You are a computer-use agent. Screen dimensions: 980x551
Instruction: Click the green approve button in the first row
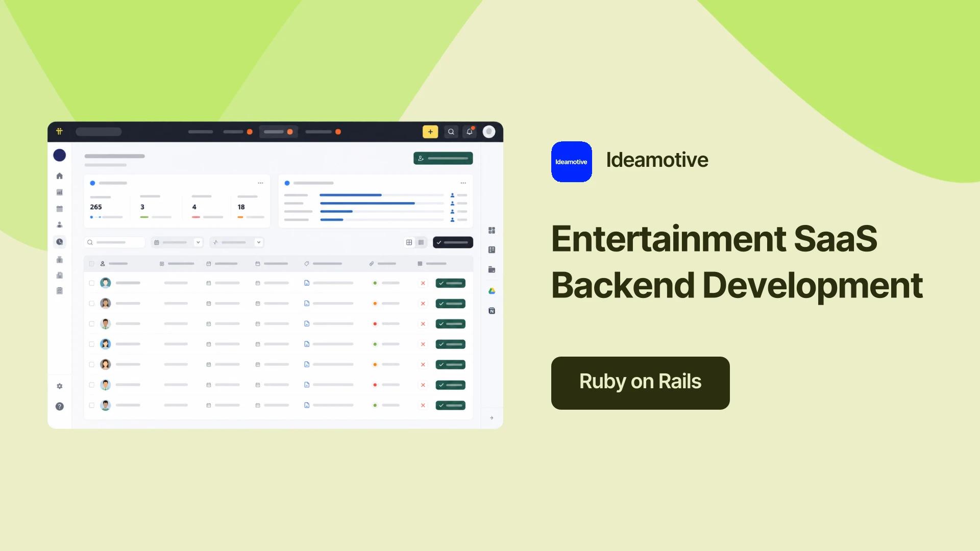(x=450, y=283)
